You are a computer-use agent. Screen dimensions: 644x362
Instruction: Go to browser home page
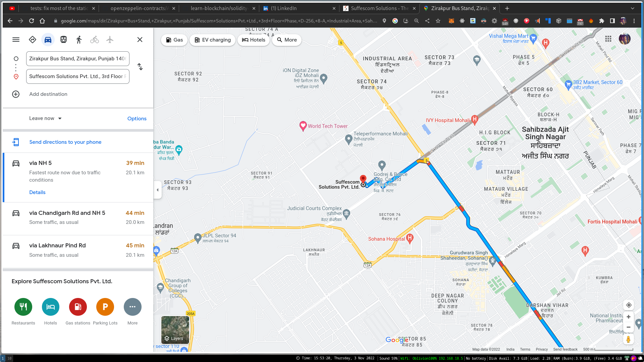pos(42,21)
